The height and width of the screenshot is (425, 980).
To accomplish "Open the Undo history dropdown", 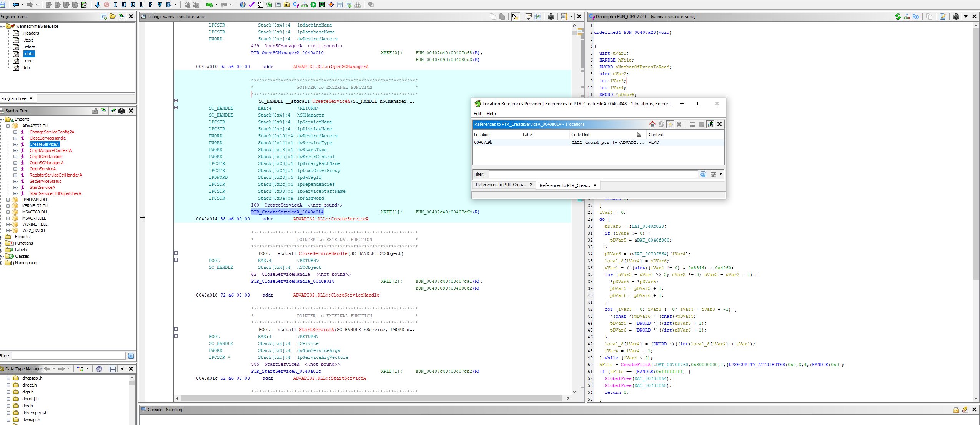I will 216,5.
